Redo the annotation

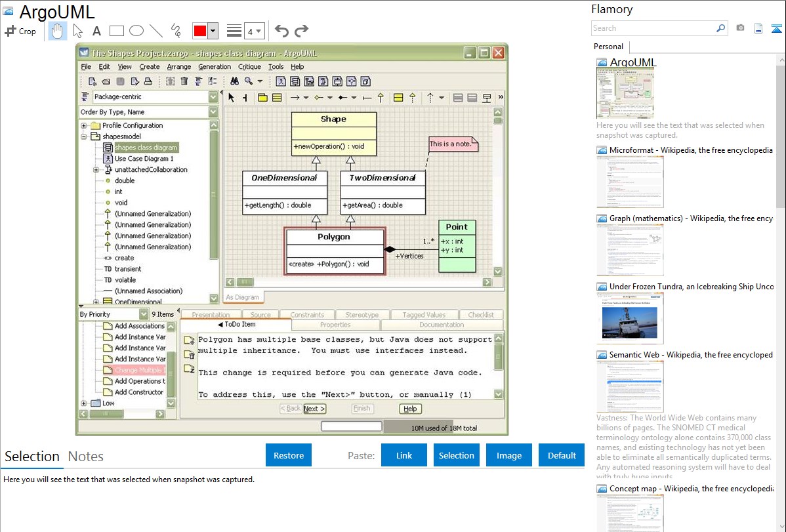(301, 31)
